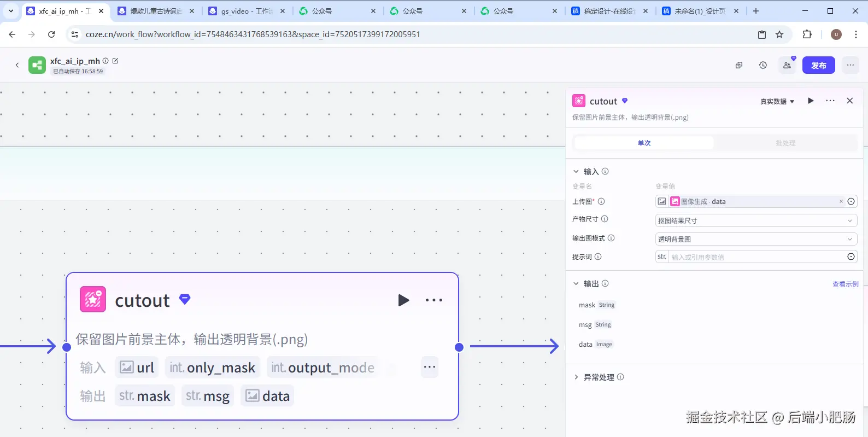Open the browser extensions puzzle icon

click(807, 34)
